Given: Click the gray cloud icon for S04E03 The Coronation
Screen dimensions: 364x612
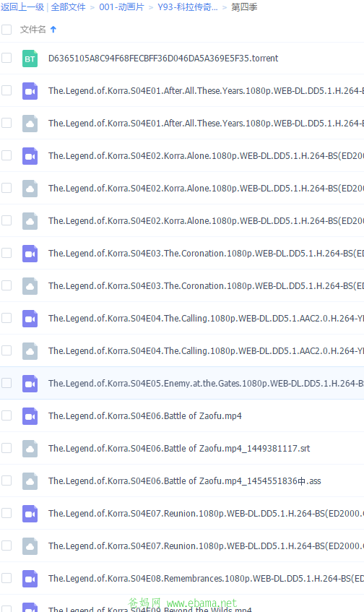Looking at the screenshot, I should pyautogui.click(x=30, y=286).
